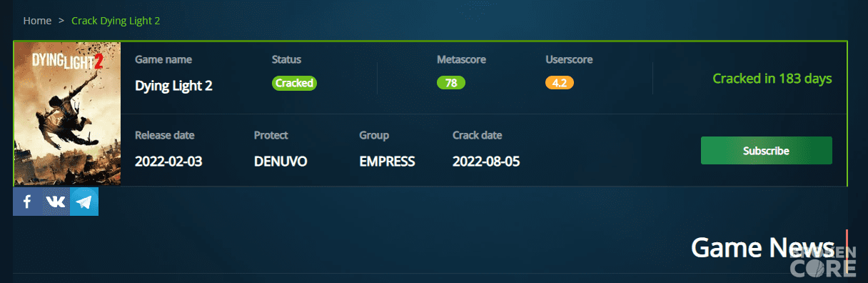
Task: Share on Facebook icon
Action: coord(27,202)
